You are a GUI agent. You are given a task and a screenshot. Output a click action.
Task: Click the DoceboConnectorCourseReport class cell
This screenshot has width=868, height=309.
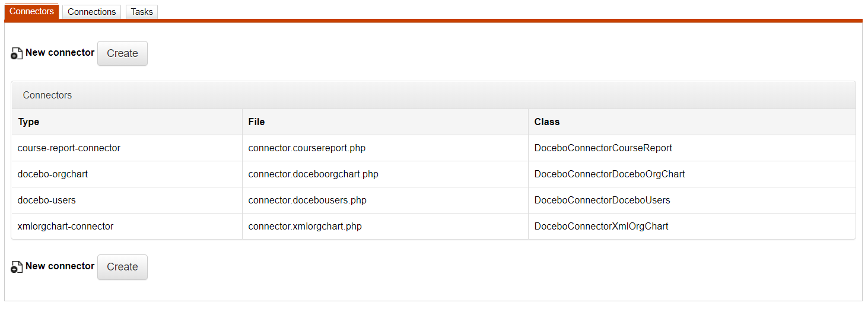[x=603, y=148]
